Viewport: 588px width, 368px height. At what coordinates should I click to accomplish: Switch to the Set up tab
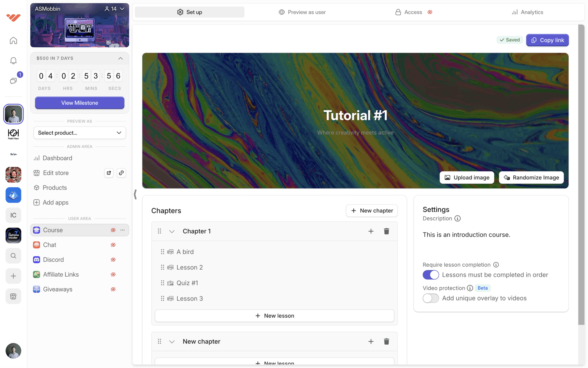190,12
